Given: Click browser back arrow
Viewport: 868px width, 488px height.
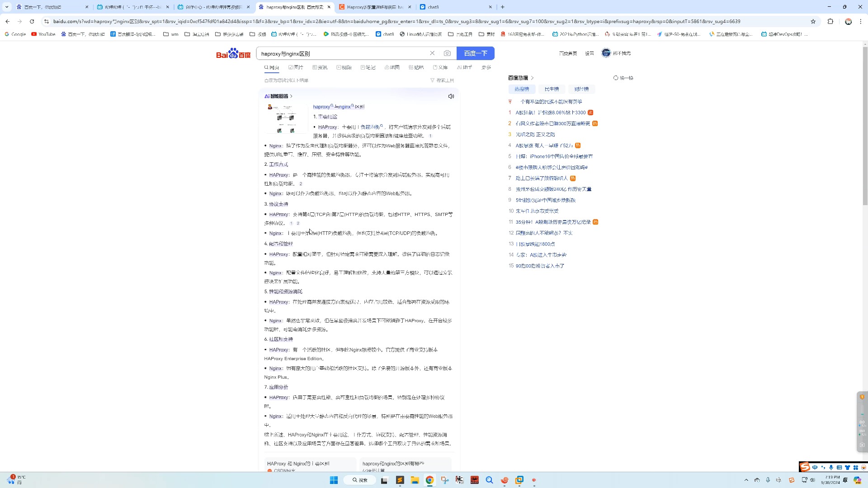Looking at the screenshot, I should click(x=7, y=21).
